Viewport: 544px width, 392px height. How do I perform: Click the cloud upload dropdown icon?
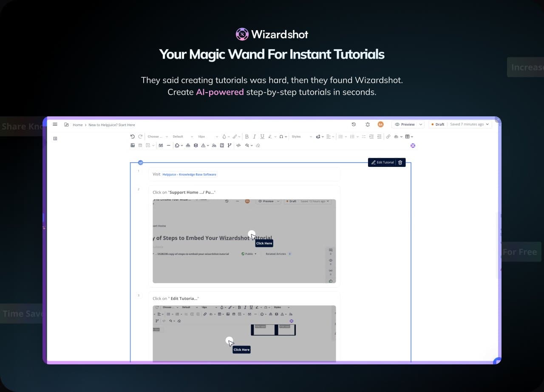pos(398,137)
